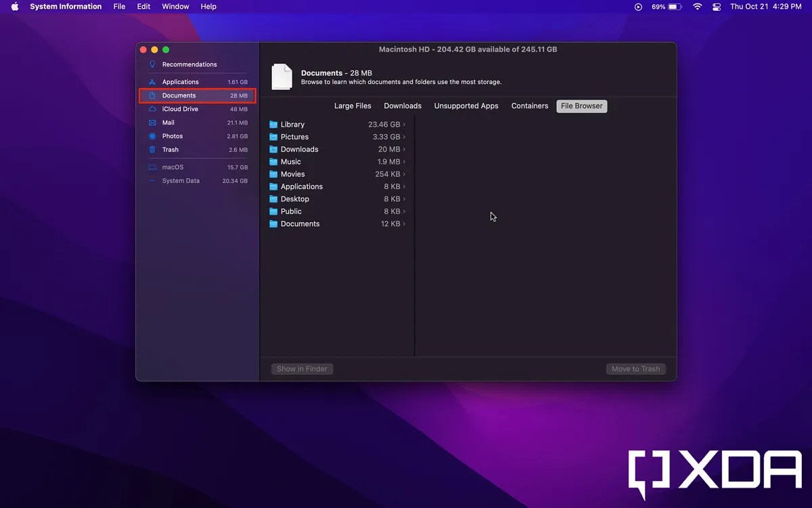Expand the Movies folder contents
The image size is (812, 508).
[405, 174]
